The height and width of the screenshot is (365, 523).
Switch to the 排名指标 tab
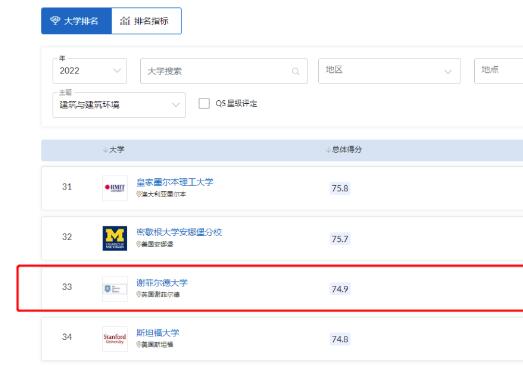[146, 21]
